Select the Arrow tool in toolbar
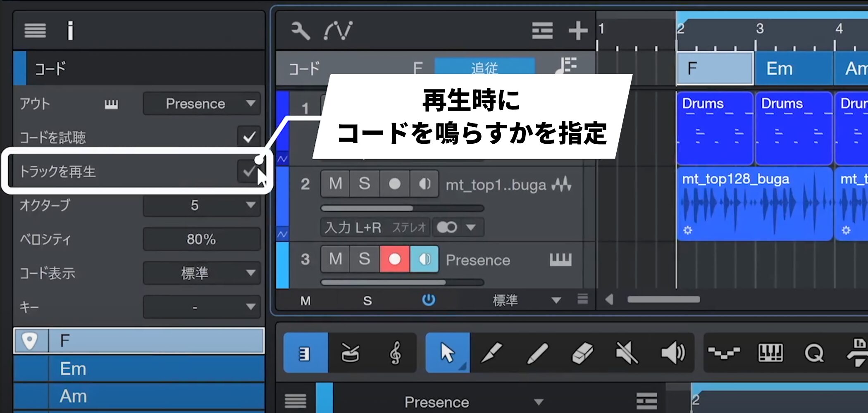Viewport: 868px width, 413px height. pyautogui.click(x=447, y=353)
